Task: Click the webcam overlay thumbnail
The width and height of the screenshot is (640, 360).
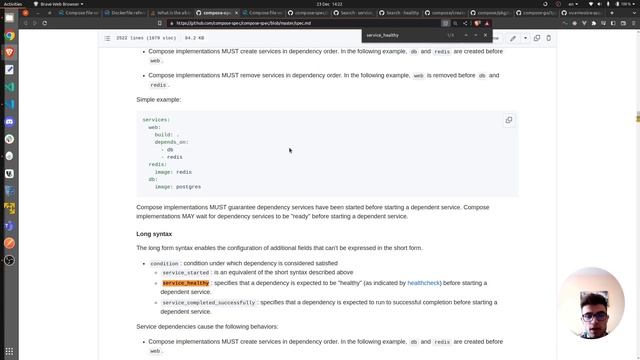Action: 592,303
